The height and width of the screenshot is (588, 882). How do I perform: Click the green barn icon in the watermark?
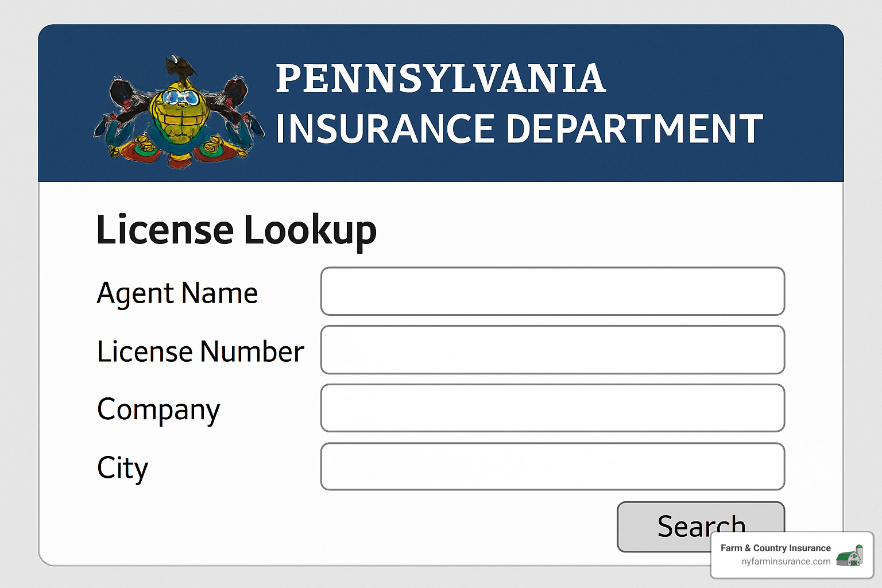849,556
